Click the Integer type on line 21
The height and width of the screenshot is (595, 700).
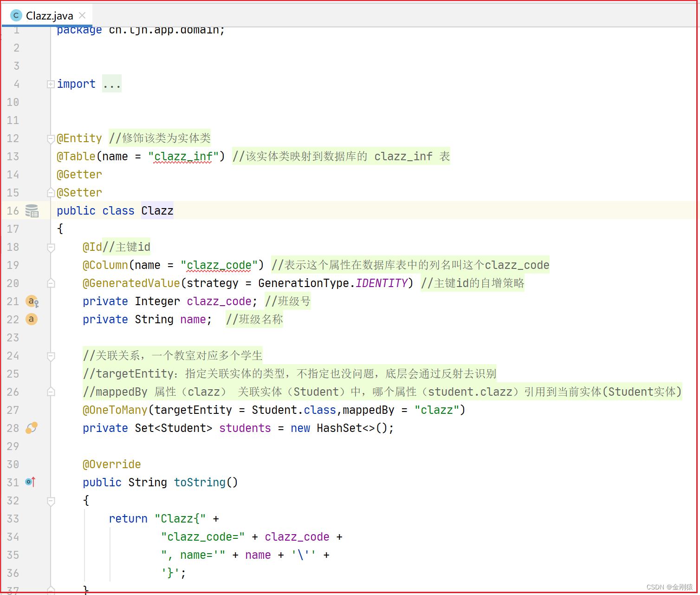coord(157,301)
